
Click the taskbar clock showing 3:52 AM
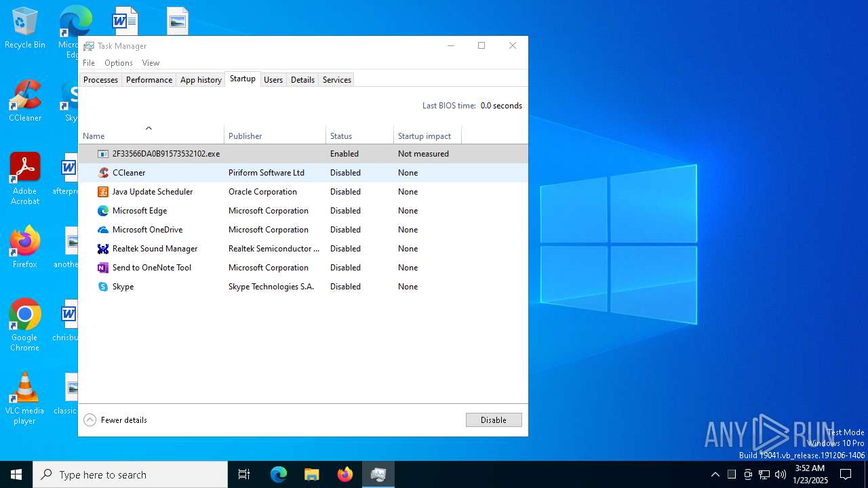[810, 474]
